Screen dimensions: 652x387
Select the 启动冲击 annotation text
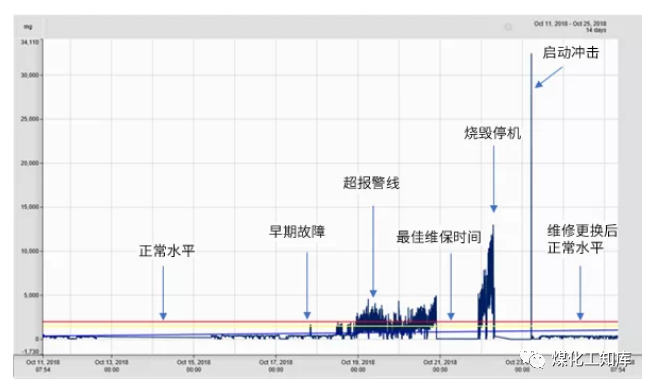(571, 52)
